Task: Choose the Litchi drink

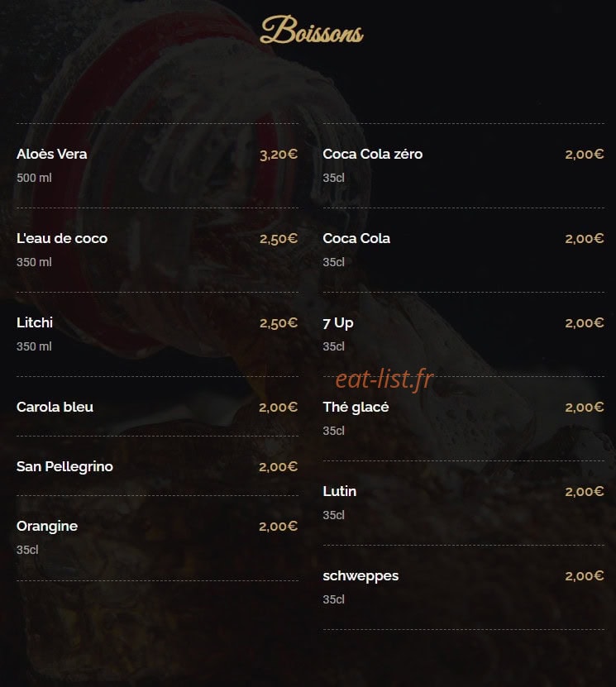Action: [35, 322]
